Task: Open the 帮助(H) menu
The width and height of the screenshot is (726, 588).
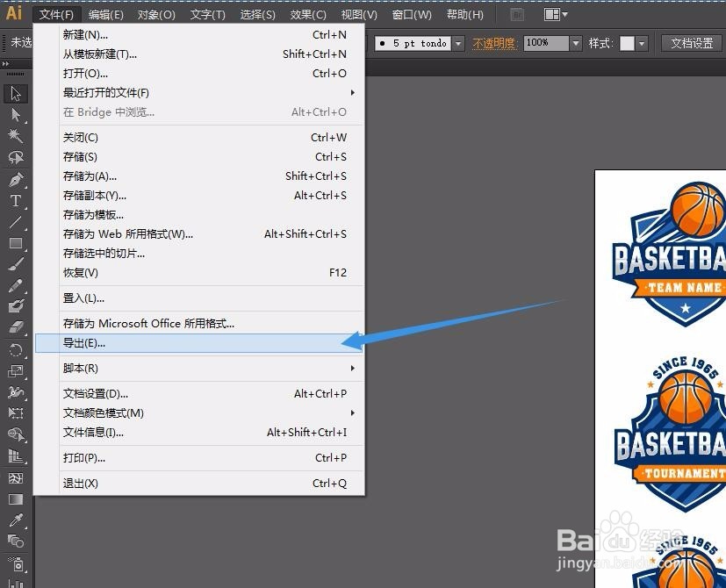Action: 465,15
